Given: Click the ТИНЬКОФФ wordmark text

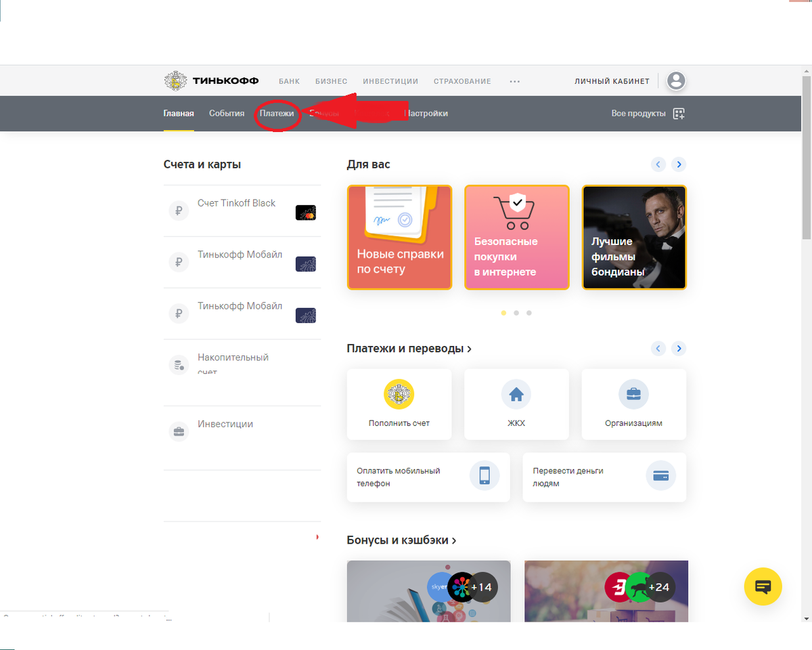Looking at the screenshot, I should click(x=226, y=81).
